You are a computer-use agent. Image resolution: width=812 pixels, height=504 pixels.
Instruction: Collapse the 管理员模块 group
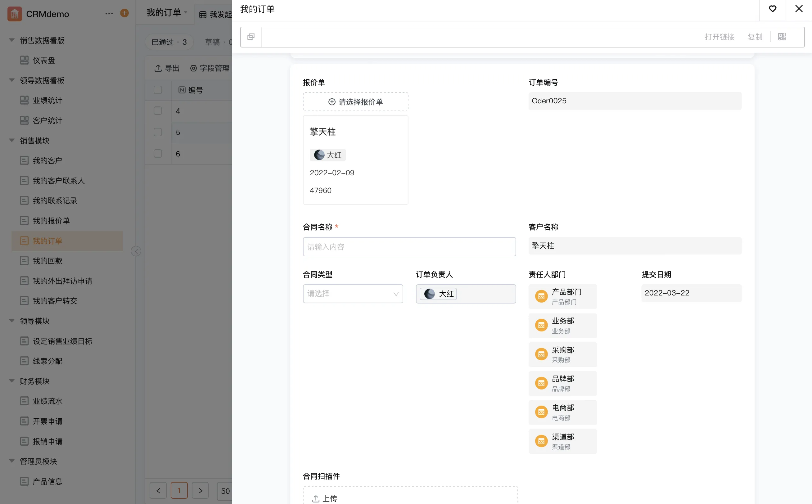(x=12, y=461)
